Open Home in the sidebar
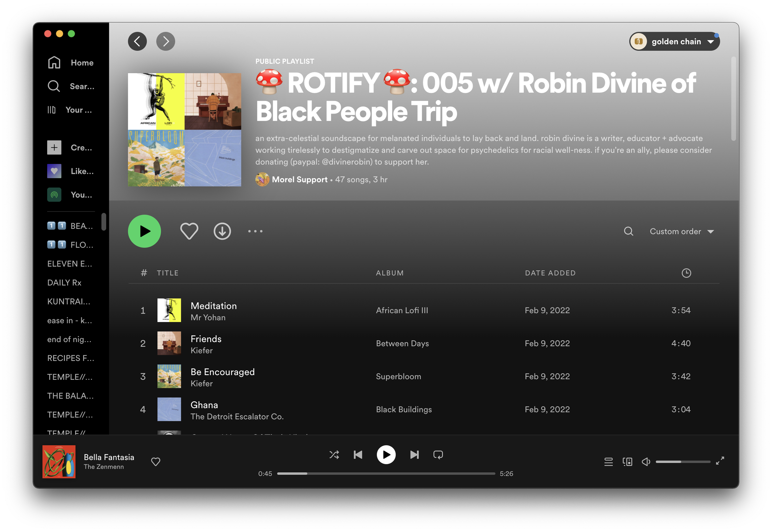Viewport: 772px width, 532px height. pyautogui.click(x=70, y=62)
